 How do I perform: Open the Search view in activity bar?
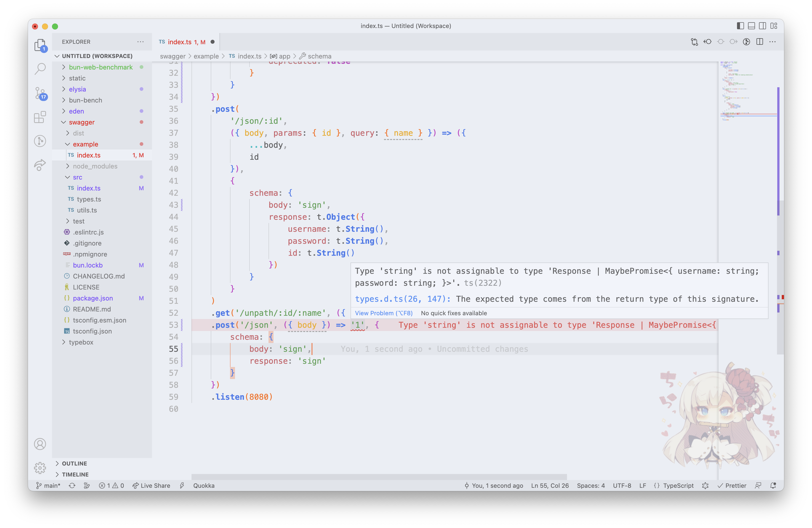(40, 69)
